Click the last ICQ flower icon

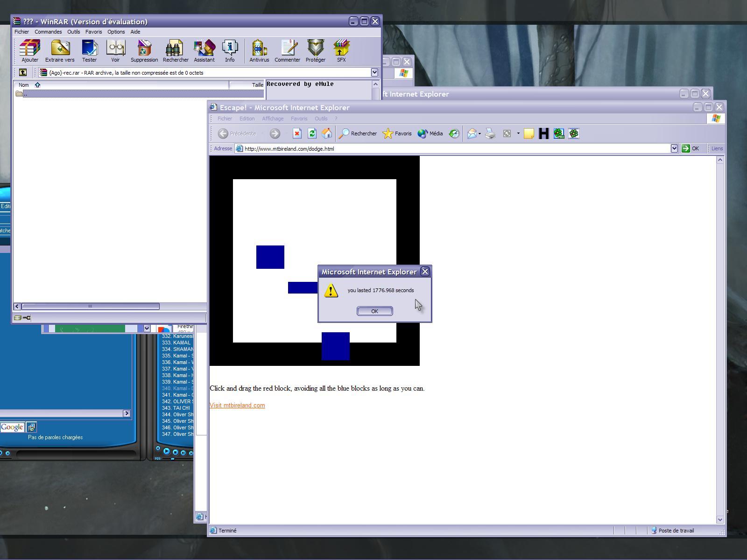(x=574, y=133)
